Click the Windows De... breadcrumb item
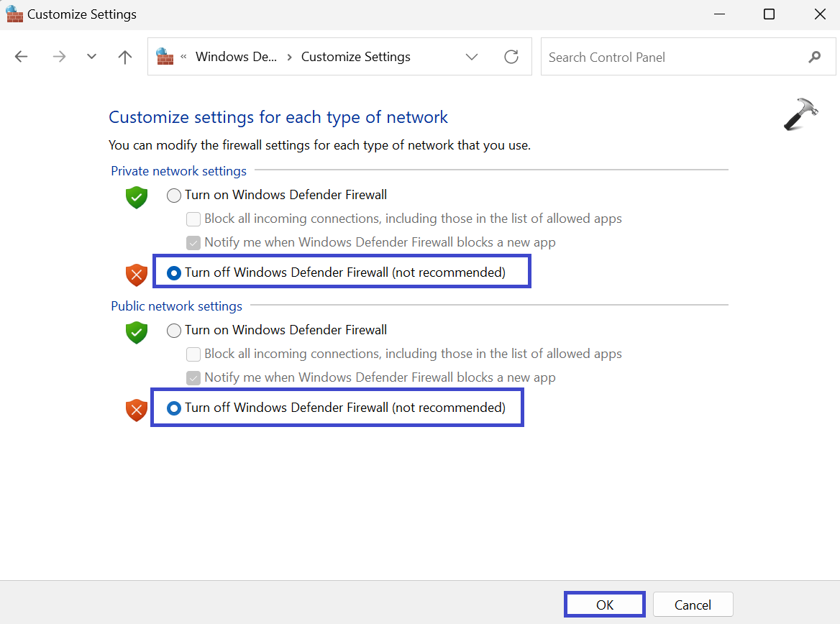This screenshot has width=840, height=624. click(236, 57)
